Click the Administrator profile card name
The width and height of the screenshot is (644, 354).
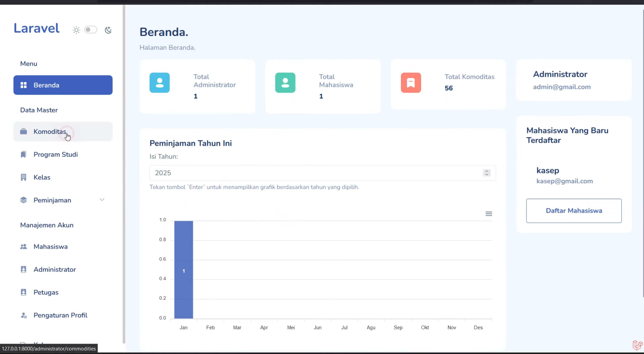pos(560,74)
